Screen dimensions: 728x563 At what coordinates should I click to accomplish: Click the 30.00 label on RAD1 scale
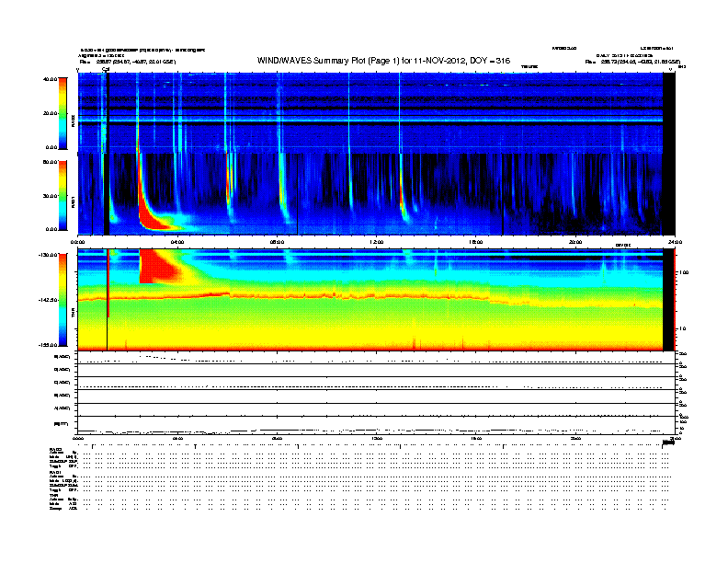pyautogui.click(x=51, y=196)
